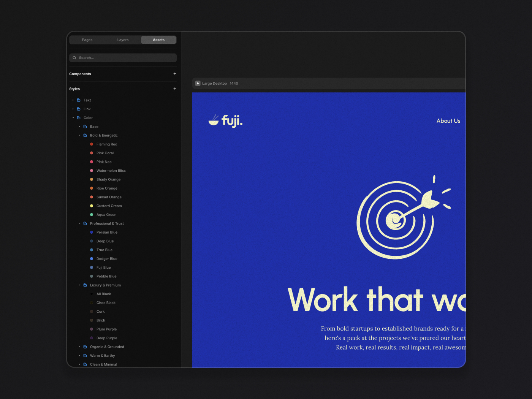This screenshot has height=399, width=532.
Task: Click the Link styles folder icon
Action: [x=79, y=109]
